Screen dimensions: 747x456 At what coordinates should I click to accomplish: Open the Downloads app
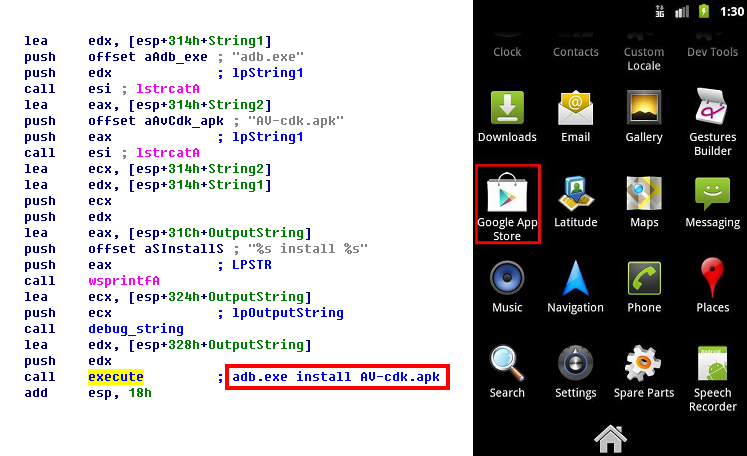507,116
